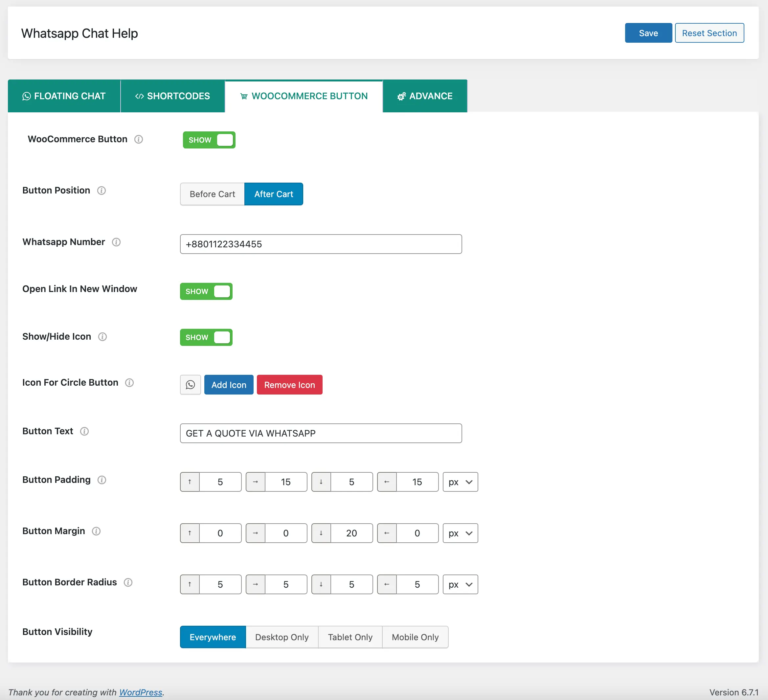This screenshot has width=768, height=700.
Task: Click Button Padding left value field
Action: click(x=417, y=482)
